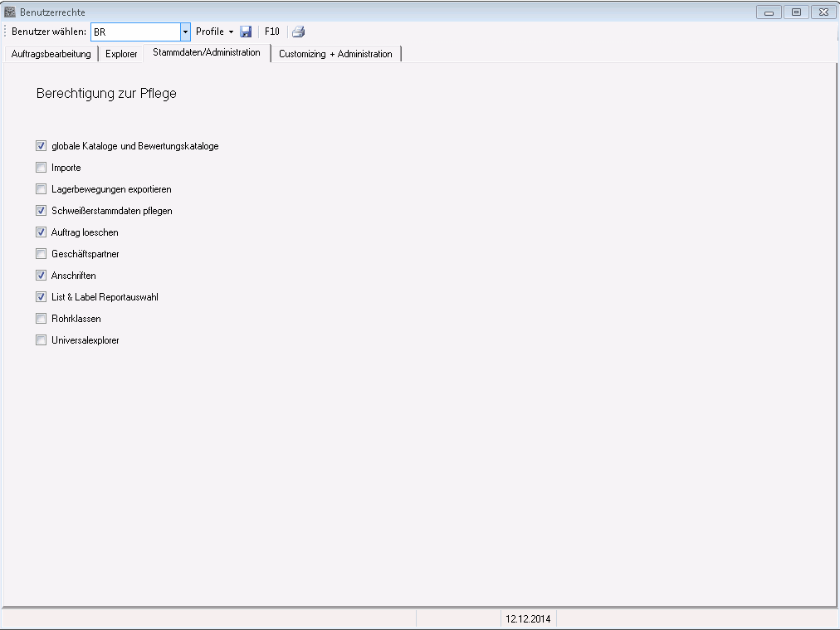Check the Universalexplorer permission box
840x630 pixels.
click(x=42, y=340)
